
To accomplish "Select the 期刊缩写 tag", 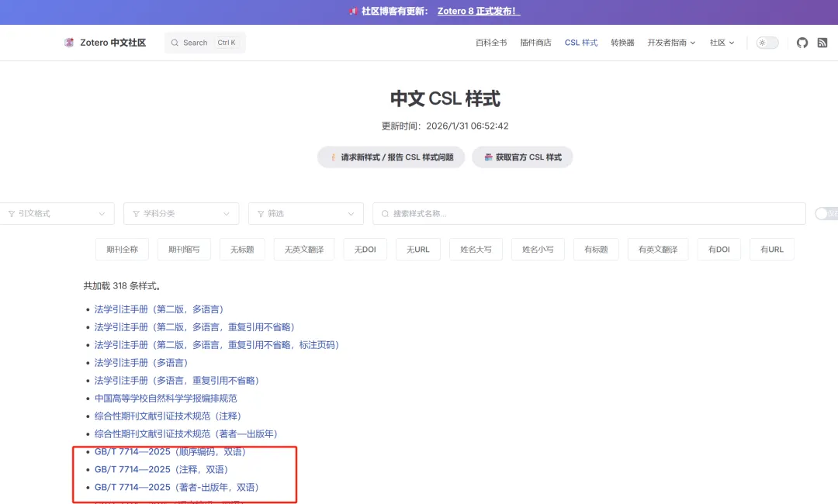I will tap(184, 250).
